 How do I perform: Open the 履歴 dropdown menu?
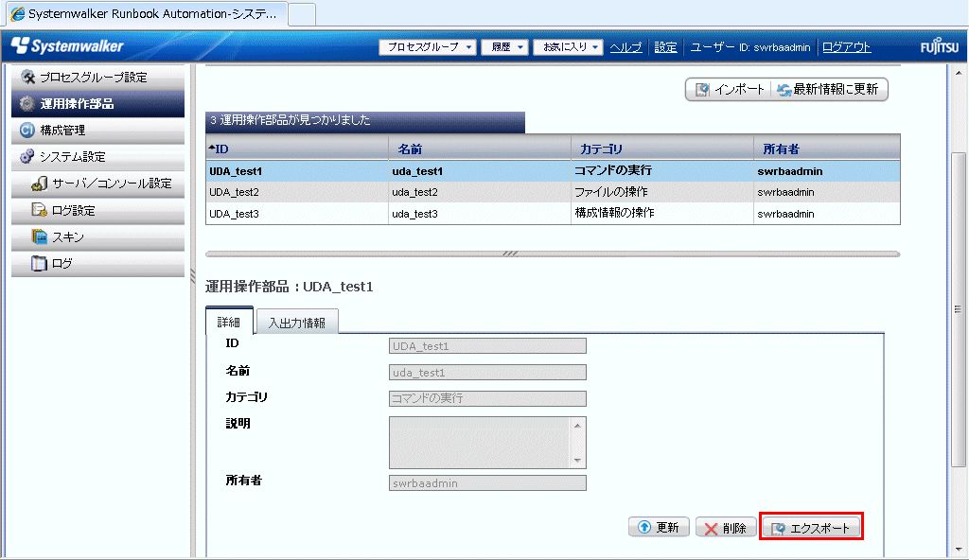[505, 47]
